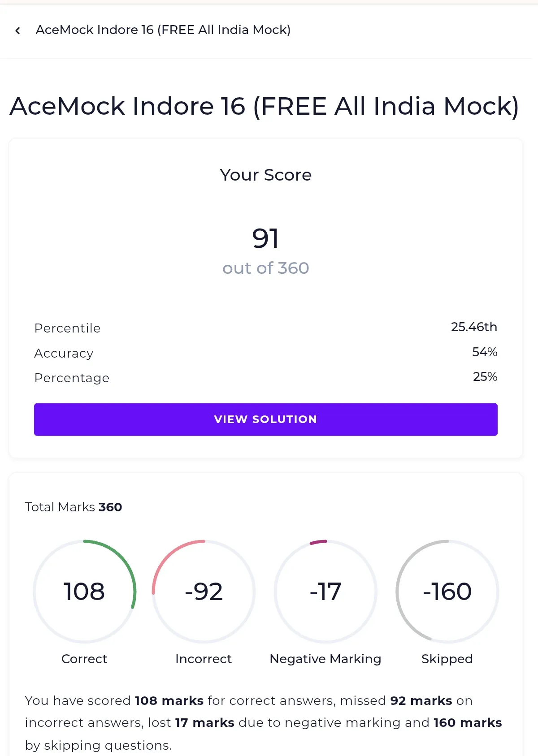Click the 25.46th percentile value

pyautogui.click(x=474, y=327)
